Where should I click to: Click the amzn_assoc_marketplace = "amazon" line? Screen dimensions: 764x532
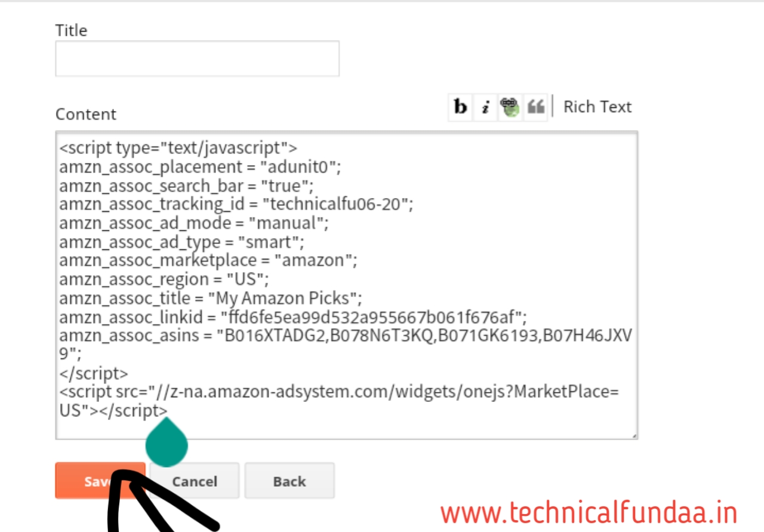click(208, 261)
